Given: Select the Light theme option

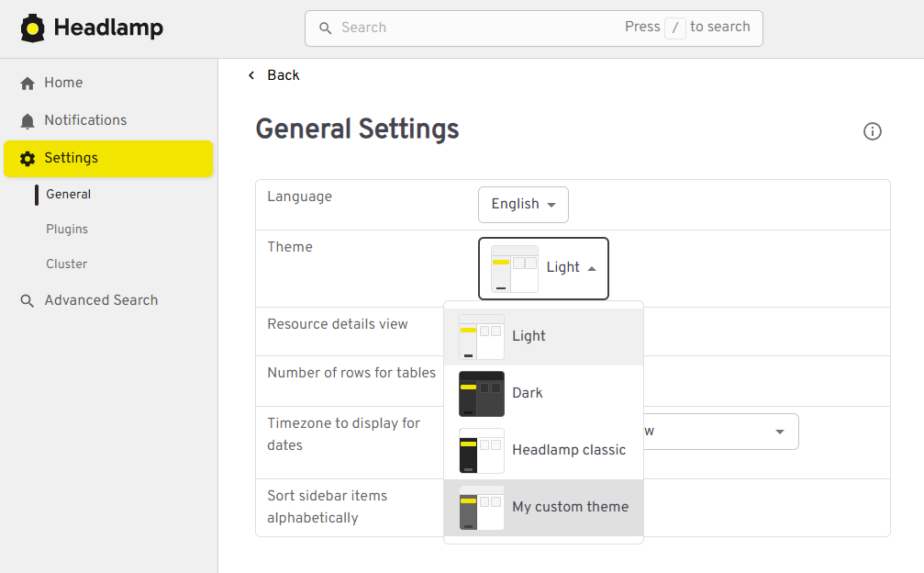Looking at the screenshot, I should pos(543,337).
